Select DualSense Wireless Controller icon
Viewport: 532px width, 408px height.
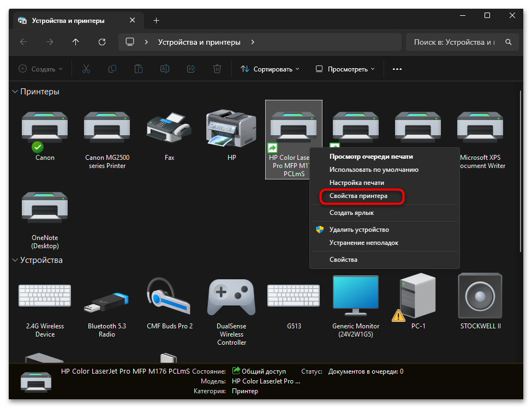[231, 297]
